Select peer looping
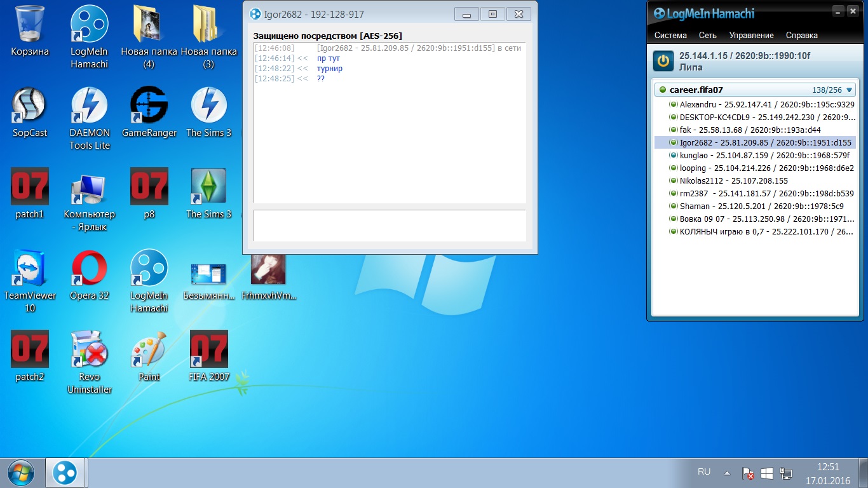The width and height of the screenshot is (868, 488). (x=756, y=168)
